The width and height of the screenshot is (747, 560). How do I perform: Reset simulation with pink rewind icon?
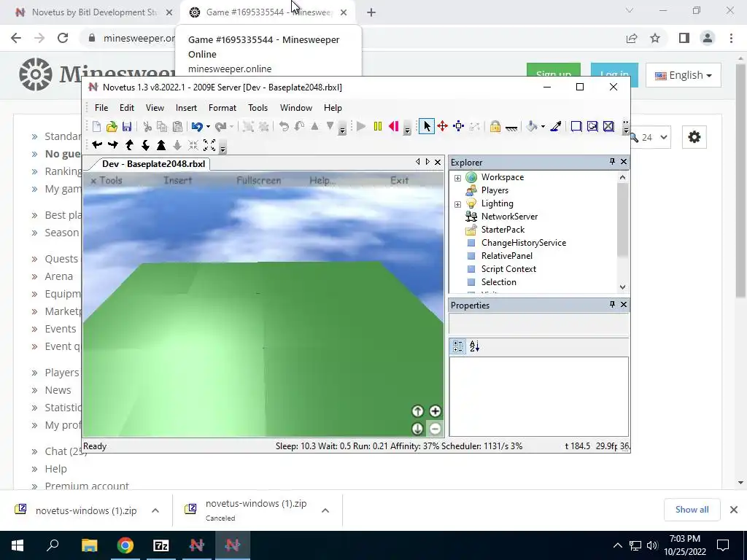point(393,127)
